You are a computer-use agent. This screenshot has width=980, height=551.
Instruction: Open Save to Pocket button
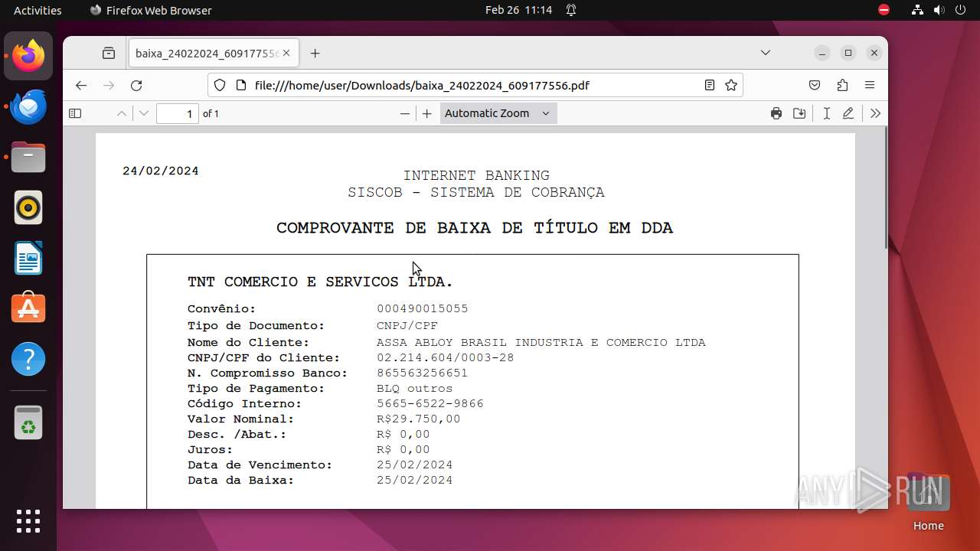[815, 85]
